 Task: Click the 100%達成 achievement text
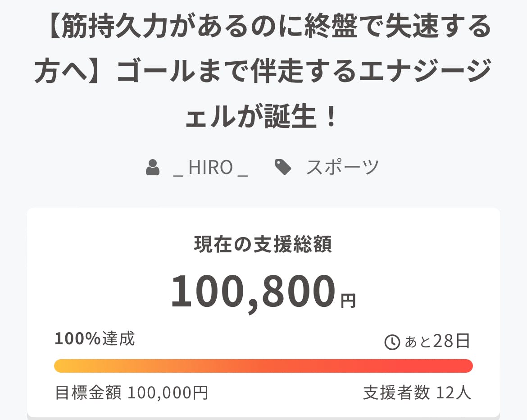(x=95, y=338)
